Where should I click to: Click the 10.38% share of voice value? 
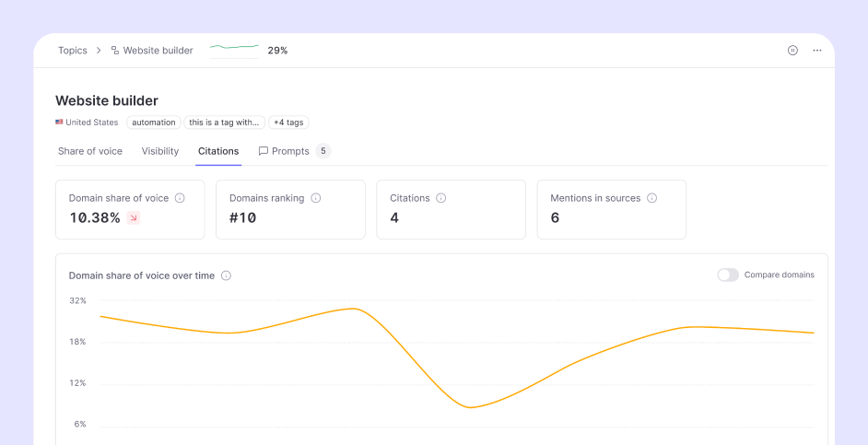click(95, 217)
